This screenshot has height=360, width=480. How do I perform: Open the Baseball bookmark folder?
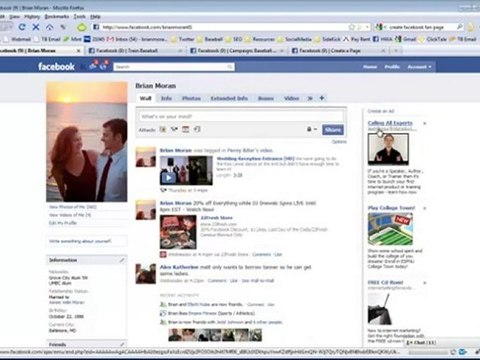click(x=210, y=39)
